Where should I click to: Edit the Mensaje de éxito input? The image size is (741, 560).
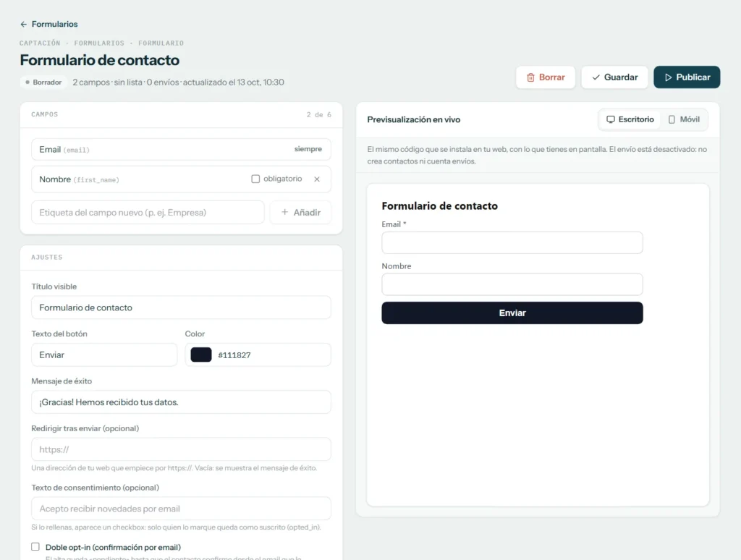(x=181, y=402)
